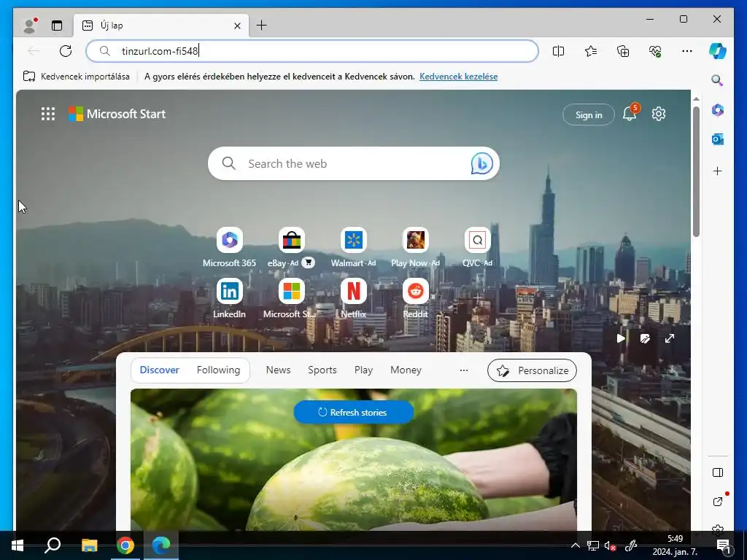This screenshot has width=747, height=560.
Task: Click the Personalize button
Action: 532,370
